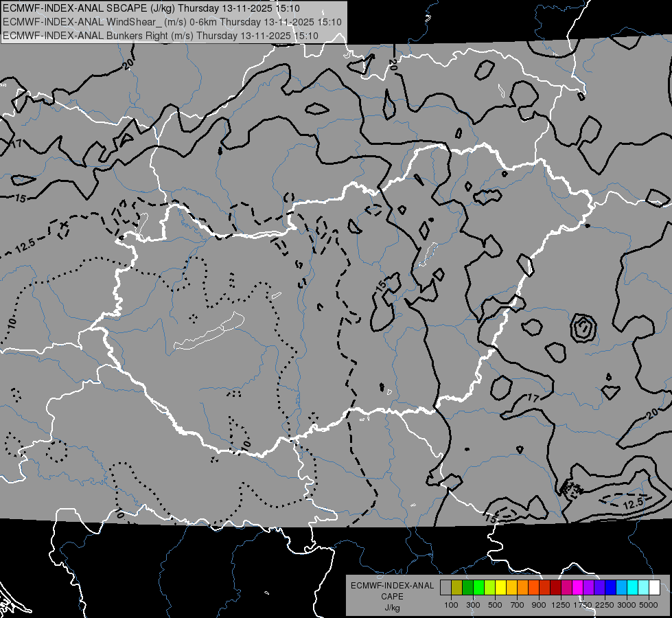The image size is (672, 618).
Task: Select the red-orange legend swatch
Action: (x=533, y=587)
